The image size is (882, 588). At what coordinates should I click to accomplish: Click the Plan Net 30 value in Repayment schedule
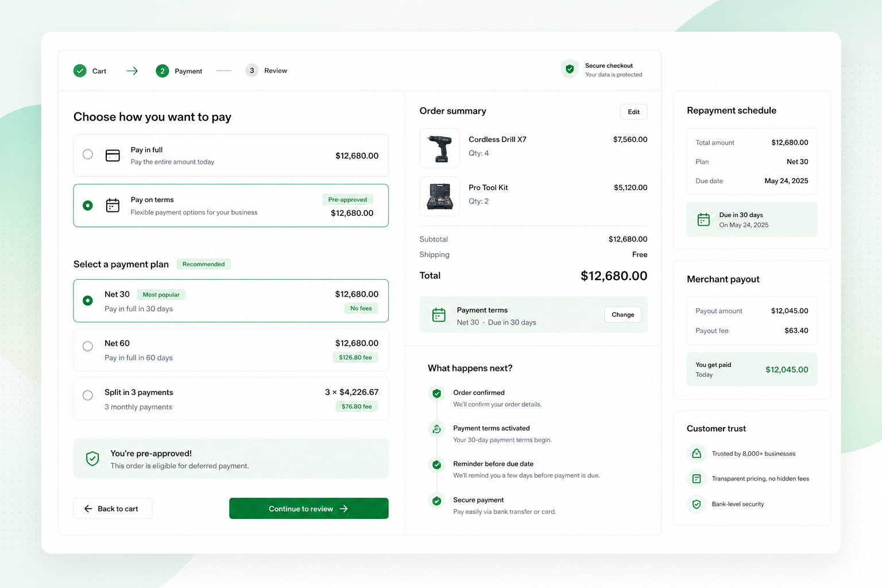click(x=797, y=162)
